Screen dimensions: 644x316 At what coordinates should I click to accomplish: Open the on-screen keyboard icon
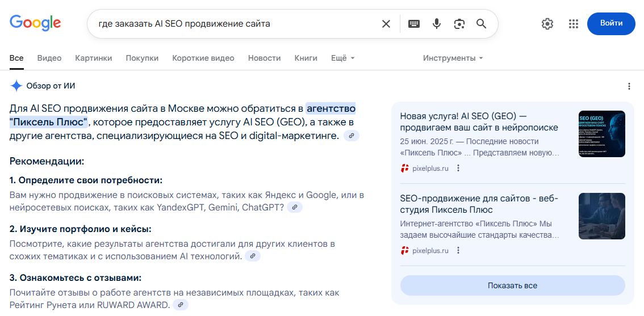click(414, 24)
